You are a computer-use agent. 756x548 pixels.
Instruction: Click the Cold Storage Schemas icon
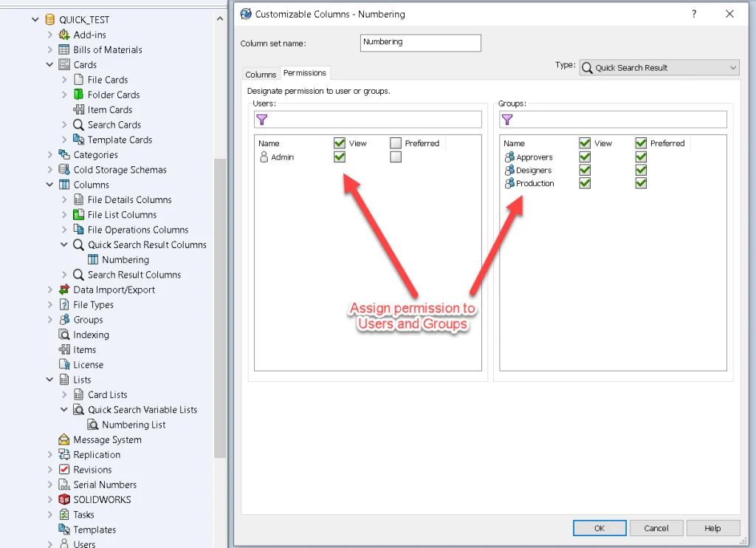pyautogui.click(x=64, y=170)
